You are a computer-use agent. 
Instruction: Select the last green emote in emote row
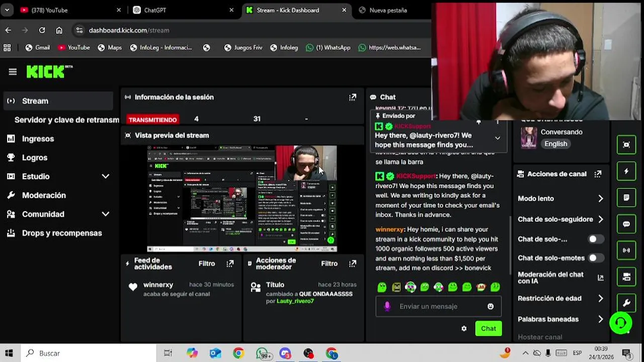pos(495,287)
